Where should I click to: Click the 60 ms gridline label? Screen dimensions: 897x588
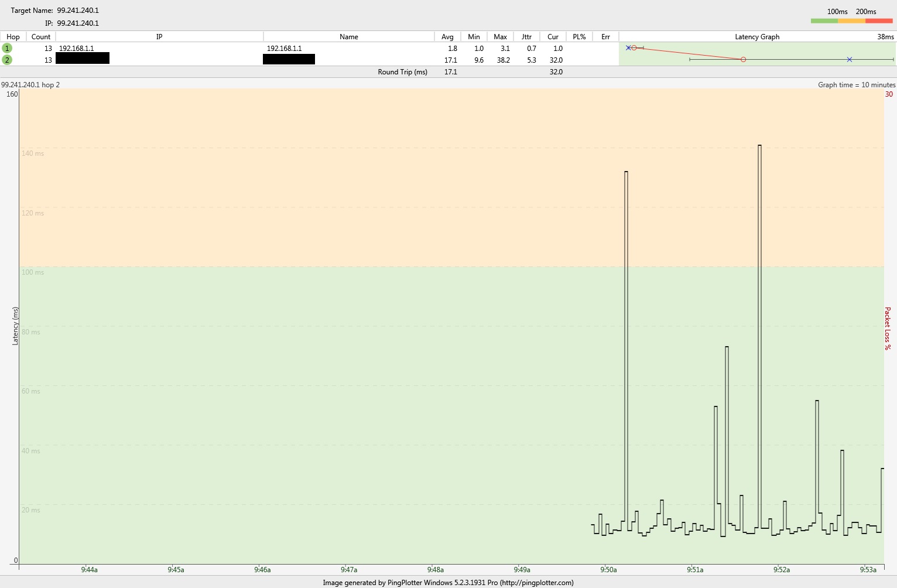point(31,391)
